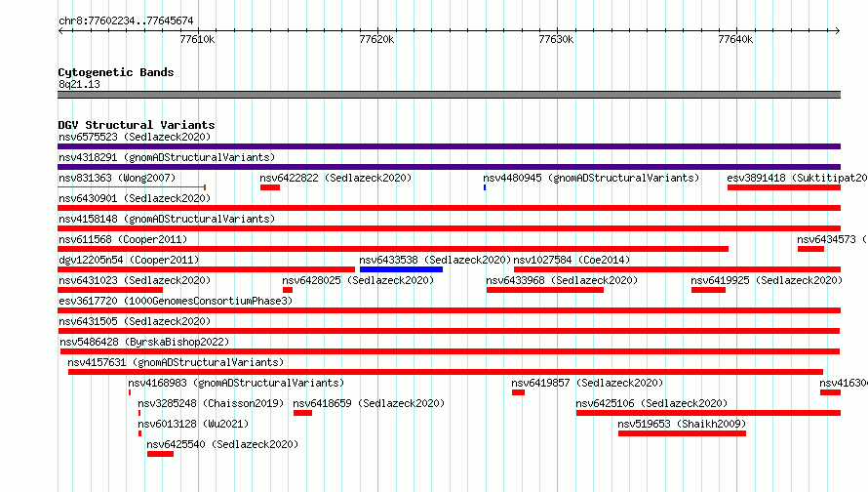
Task: Open the nsv6419857 (Sedlazeck2020) label
Action: [587, 383]
